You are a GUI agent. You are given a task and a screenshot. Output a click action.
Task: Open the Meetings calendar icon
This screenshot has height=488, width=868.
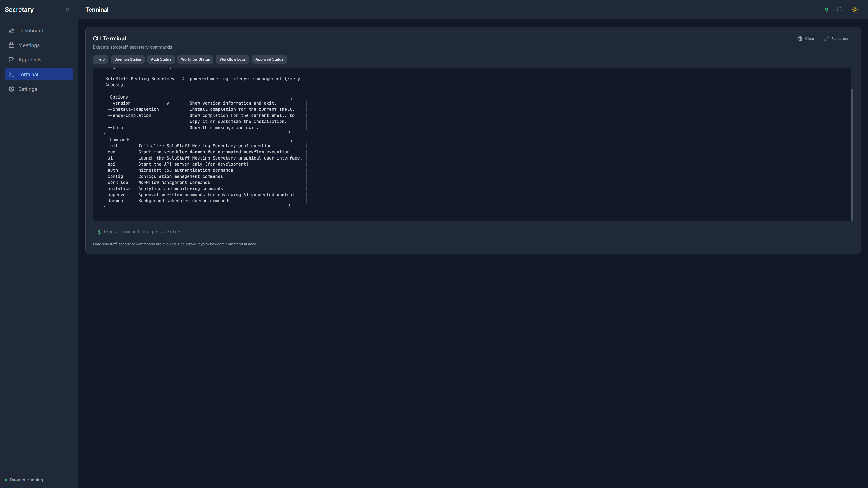pos(12,45)
